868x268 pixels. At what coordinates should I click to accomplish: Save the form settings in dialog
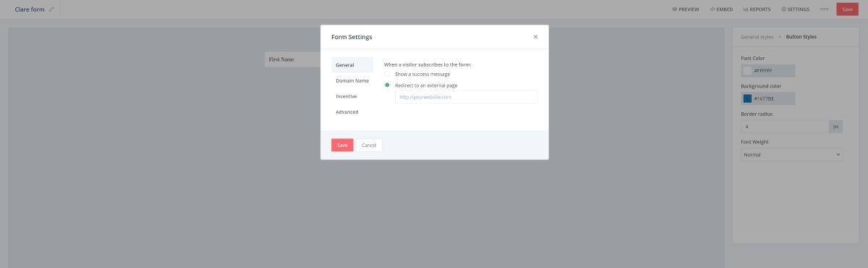342,145
